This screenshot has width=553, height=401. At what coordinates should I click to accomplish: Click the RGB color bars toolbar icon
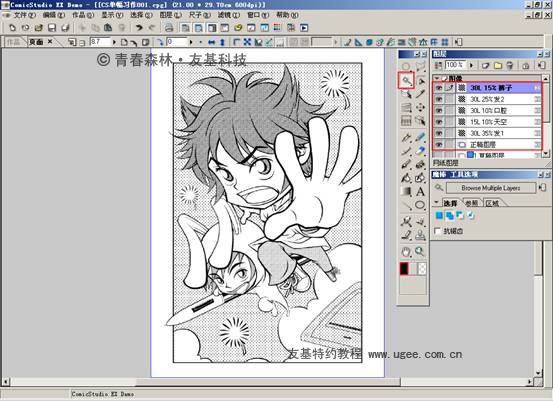click(278, 28)
